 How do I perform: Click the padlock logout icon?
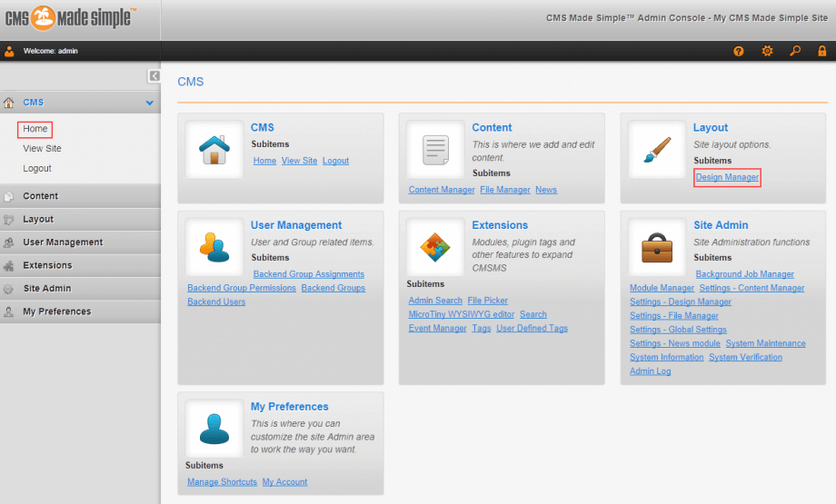[822, 51]
